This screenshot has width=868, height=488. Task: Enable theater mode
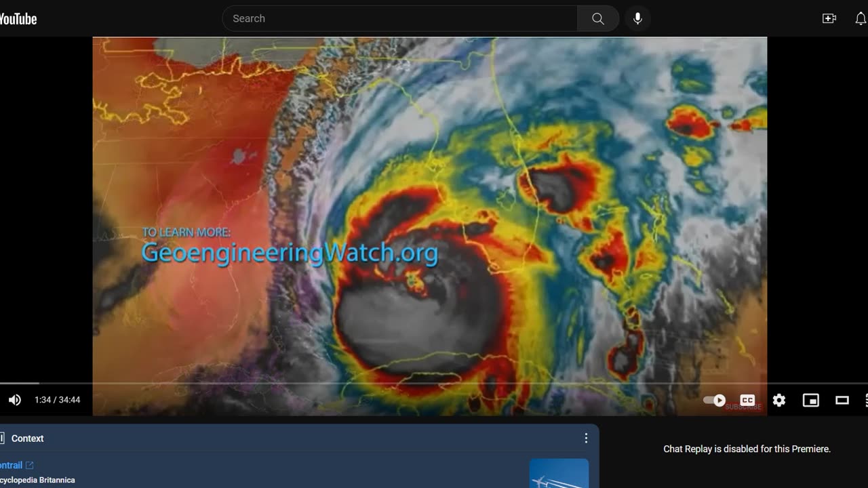(842, 400)
